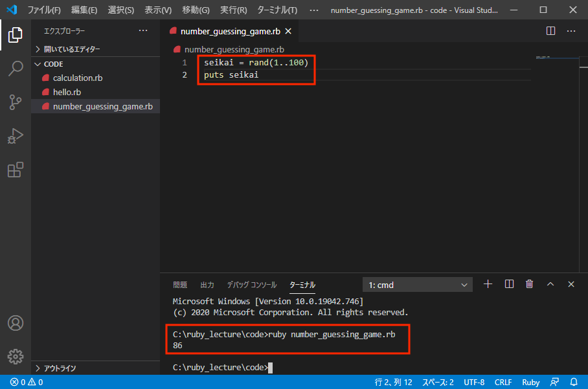Show hidden menu items via title ellipsis

pos(314,10)
